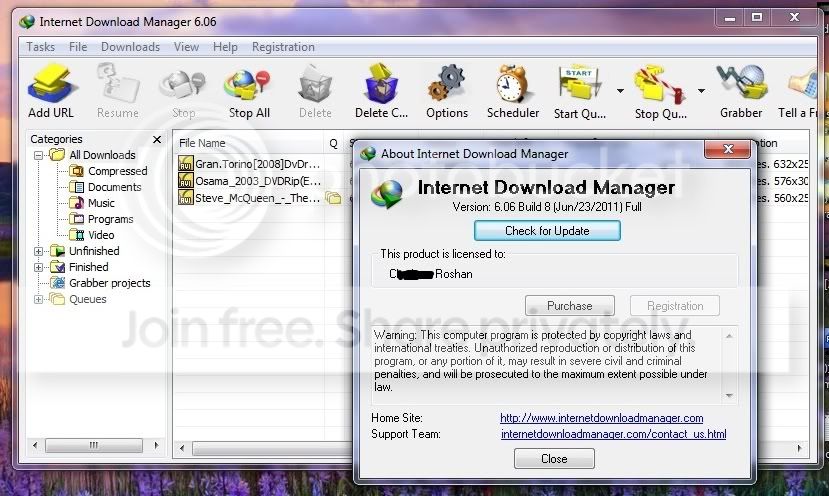829x496 pixels.
Task: Click the Programs category icon
Action: [77, 219]
